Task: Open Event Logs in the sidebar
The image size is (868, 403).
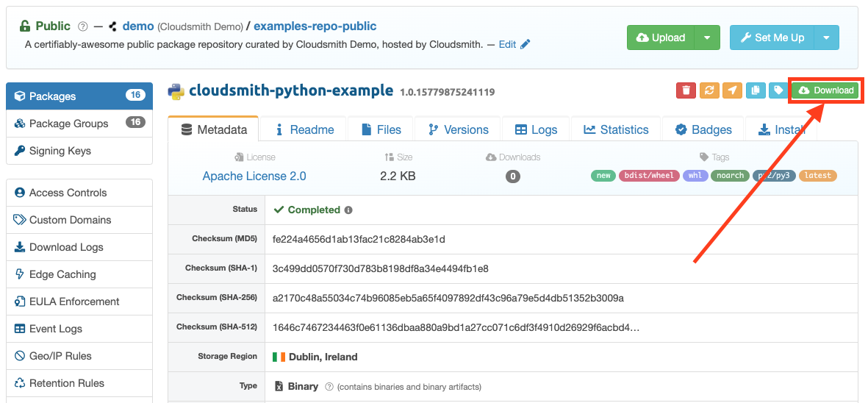Action: click(79, 328)
